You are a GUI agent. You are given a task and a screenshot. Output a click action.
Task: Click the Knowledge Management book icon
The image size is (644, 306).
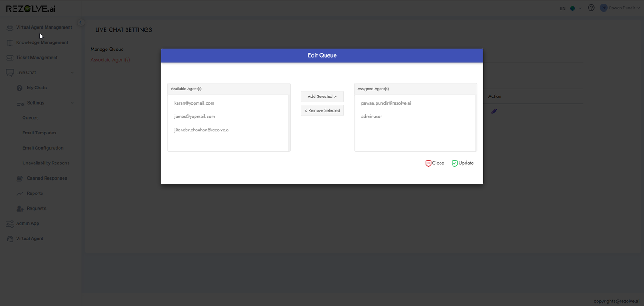10,43
